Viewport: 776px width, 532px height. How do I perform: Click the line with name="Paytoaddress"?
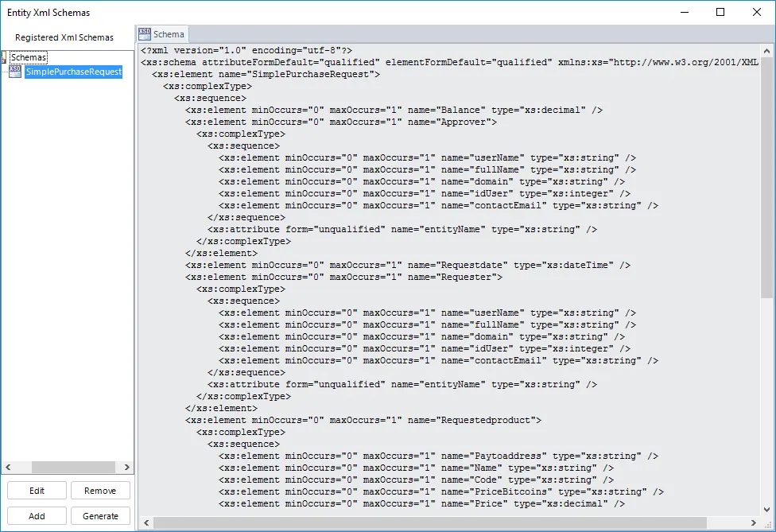click(438, 456)
